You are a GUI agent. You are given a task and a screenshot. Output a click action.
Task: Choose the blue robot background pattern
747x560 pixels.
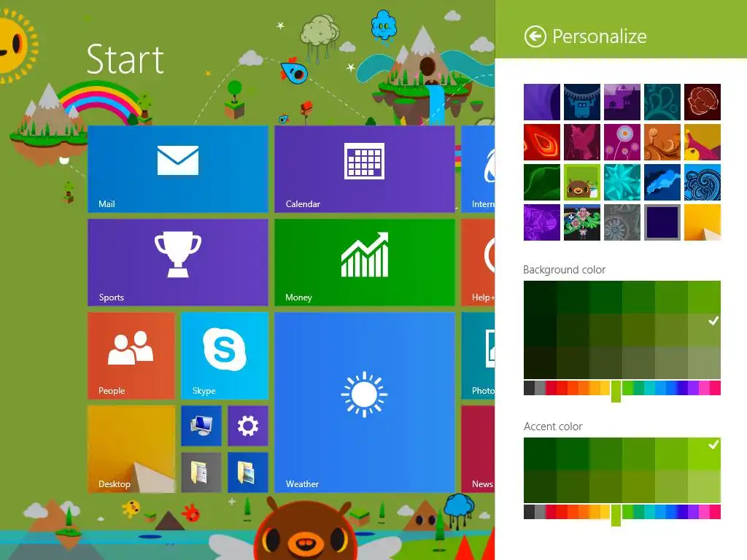click(x=582, y=102)
